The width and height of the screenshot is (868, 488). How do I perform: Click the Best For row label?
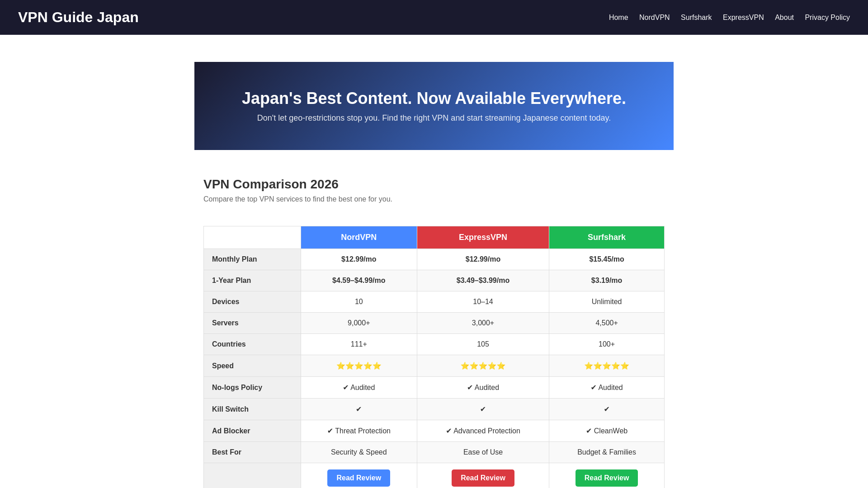pyautogui.click(x=252, y=452)
